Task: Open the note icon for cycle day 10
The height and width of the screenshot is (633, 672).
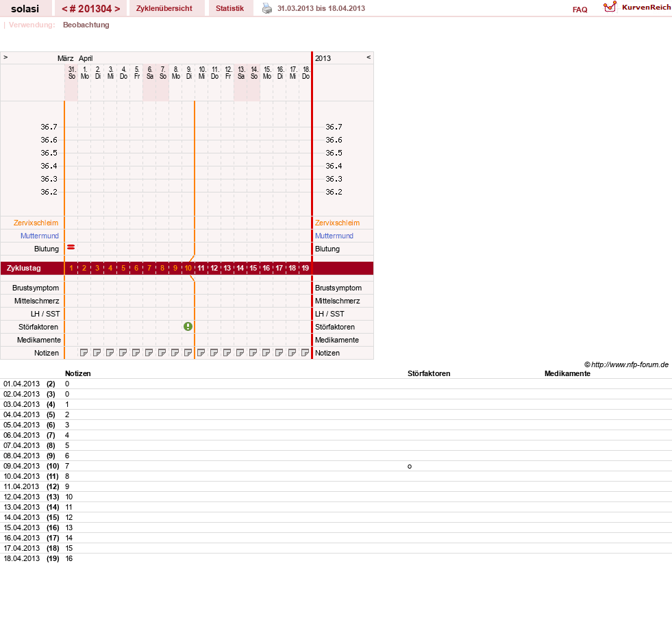Action: 188,353
